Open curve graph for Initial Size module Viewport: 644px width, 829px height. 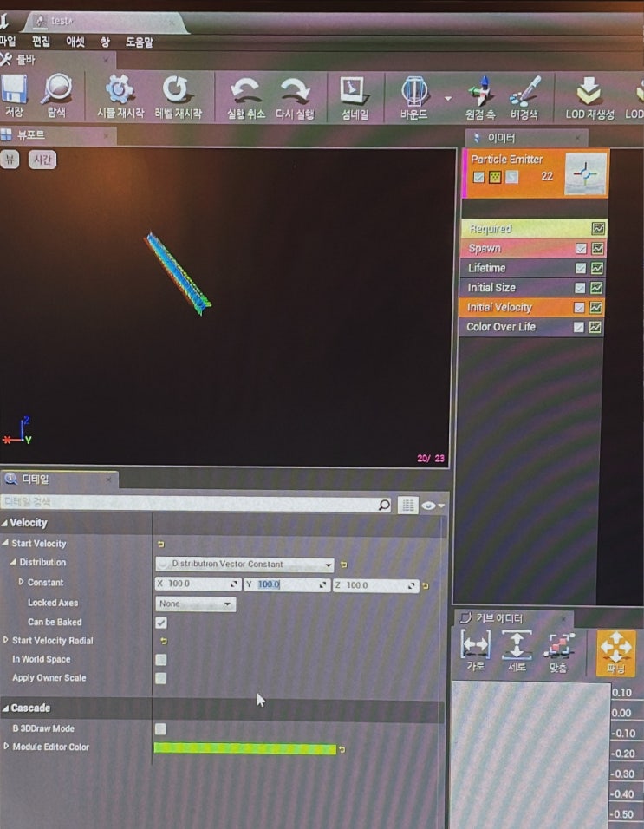596,288
